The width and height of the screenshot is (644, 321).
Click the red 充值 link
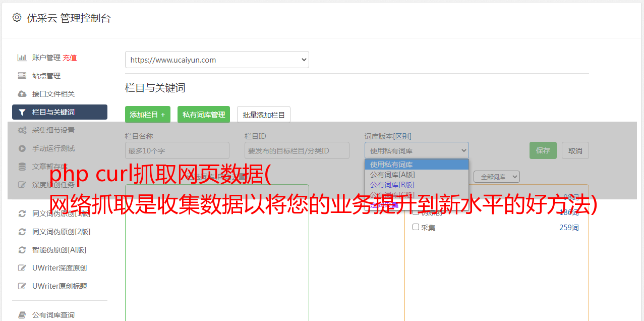[70, 58]
